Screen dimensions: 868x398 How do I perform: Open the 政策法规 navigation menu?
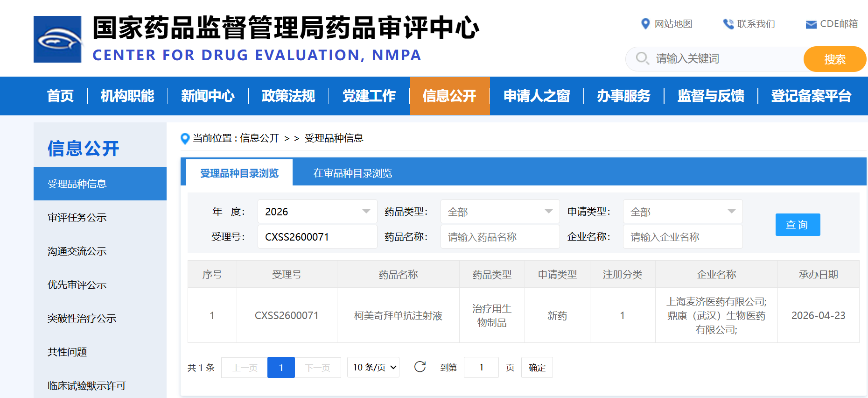pos(288,96)
